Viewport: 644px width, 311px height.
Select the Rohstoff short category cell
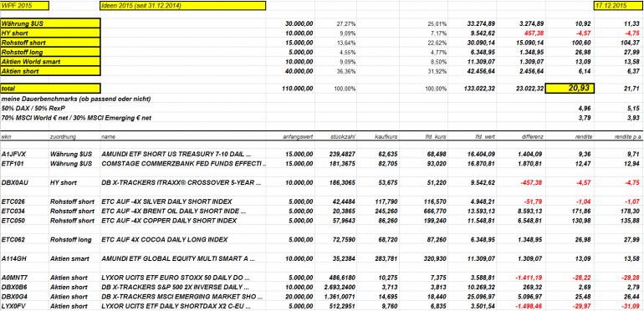(50, 43)
